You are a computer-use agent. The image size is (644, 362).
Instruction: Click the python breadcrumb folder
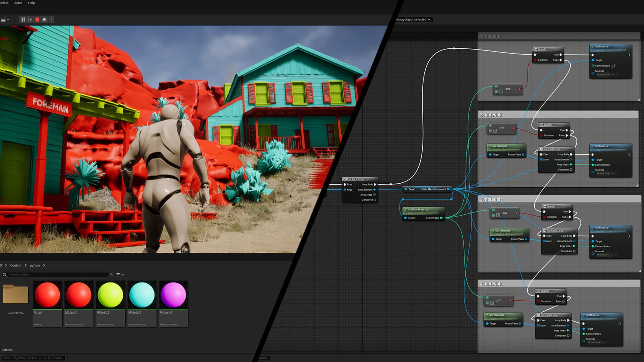[x=35, y=265]
